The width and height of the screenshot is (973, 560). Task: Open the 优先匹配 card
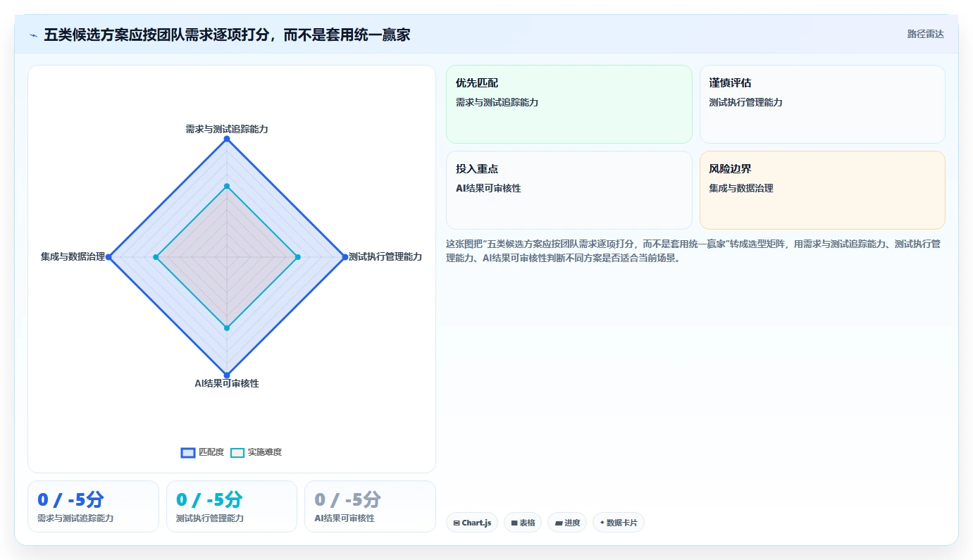pos(569,104)
